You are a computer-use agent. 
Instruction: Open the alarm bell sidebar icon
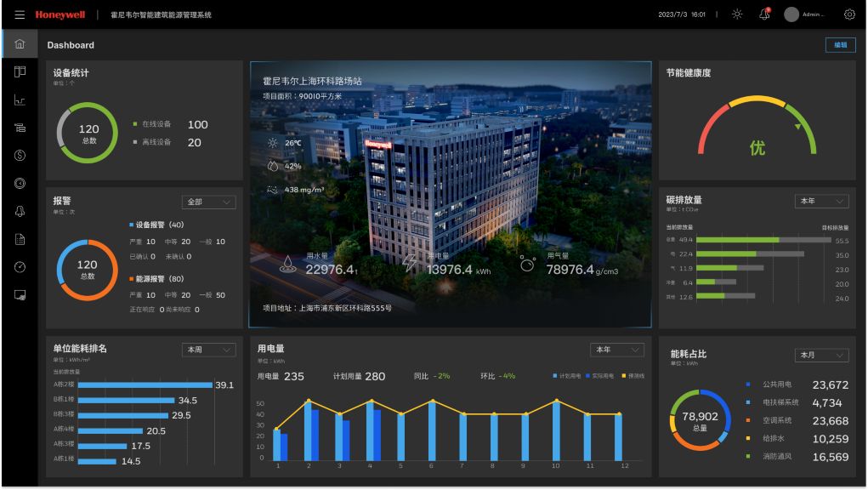(x=20, y=212)
